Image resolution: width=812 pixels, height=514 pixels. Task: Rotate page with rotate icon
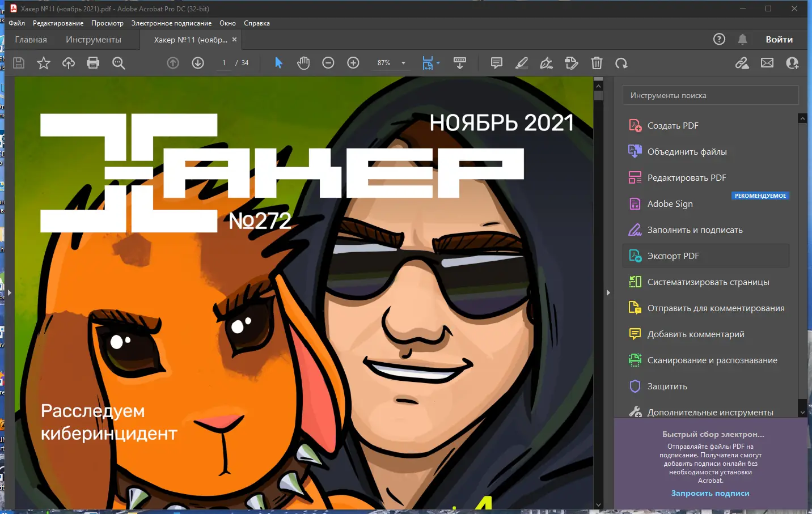pyautogui.click(x=621, y=63)
